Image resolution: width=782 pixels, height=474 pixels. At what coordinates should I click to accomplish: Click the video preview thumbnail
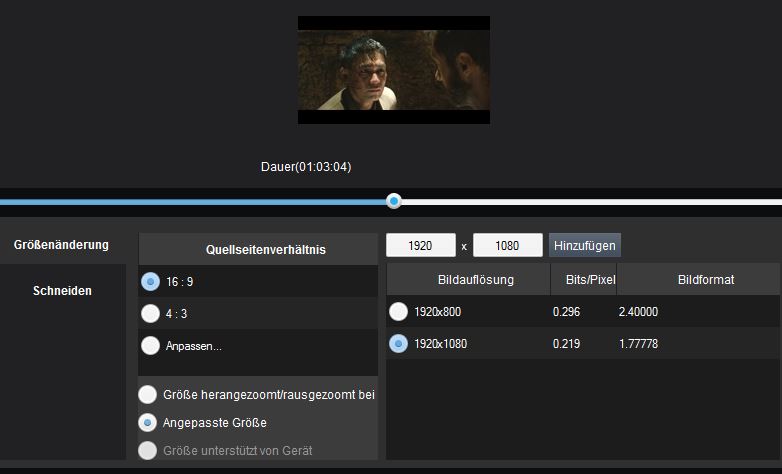(394, 70)
